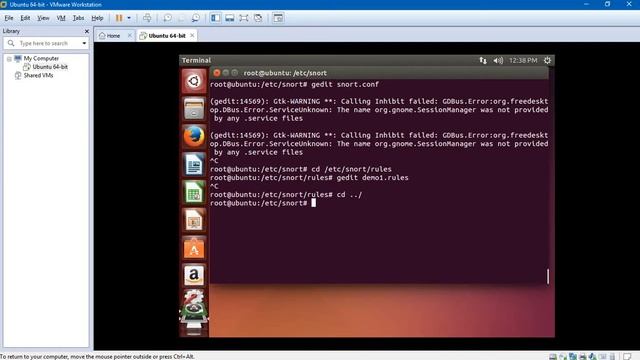Pause the virtual machine with the suspend button
640x360 pixels.
point(119,18)
